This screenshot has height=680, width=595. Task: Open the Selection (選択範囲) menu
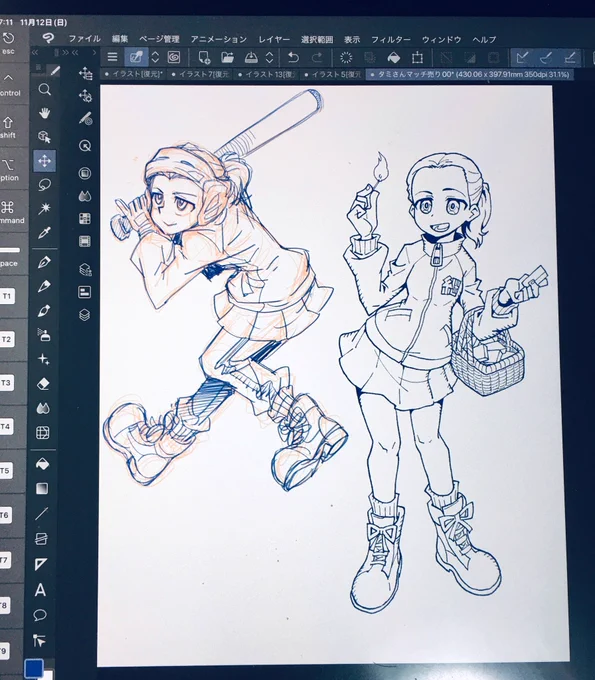317,40
